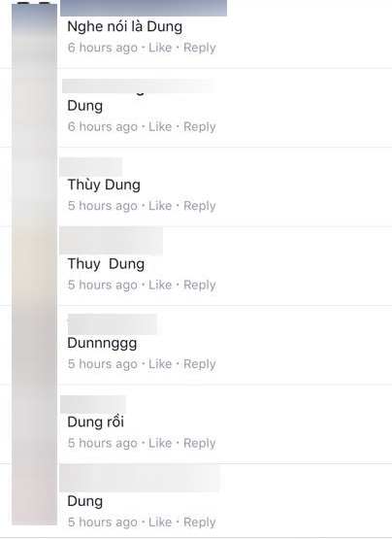Like the "Nghe nói là Dung" comment

click(x=160, y=48)
